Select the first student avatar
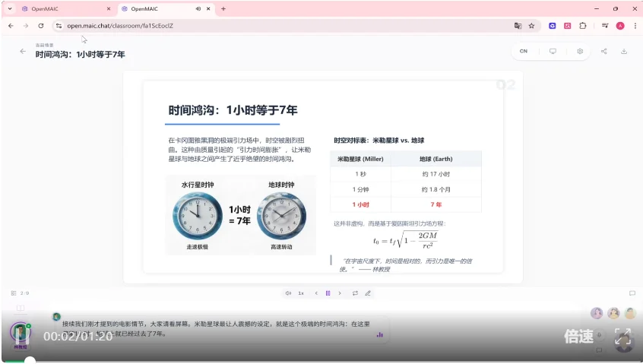The image size is (643, 364). 597,313
